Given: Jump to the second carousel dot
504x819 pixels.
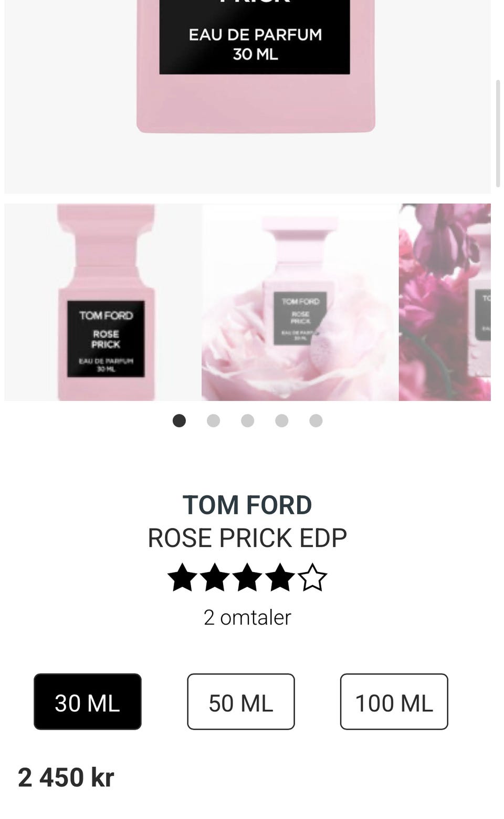Looking at the screenshot, I should point(213,421).
